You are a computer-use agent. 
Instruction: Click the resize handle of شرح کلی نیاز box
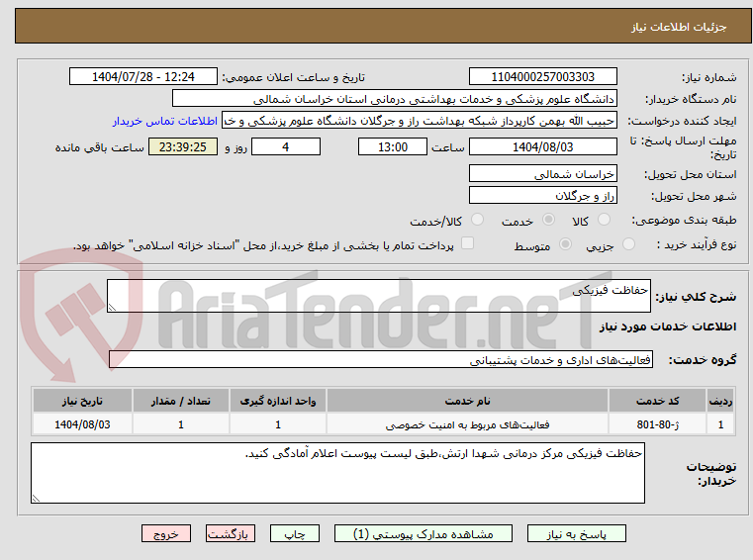click(112, 308)
